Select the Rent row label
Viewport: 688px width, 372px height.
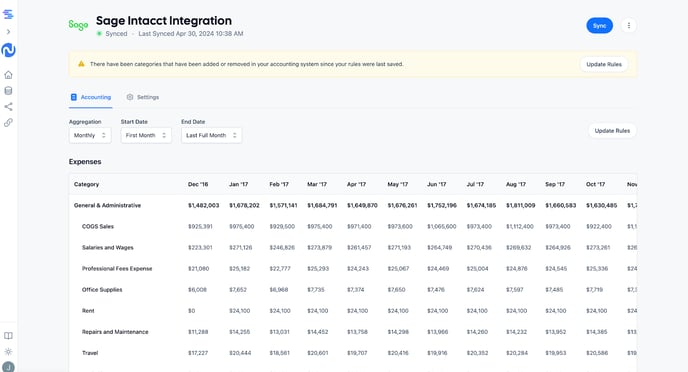tap(88, 311)
